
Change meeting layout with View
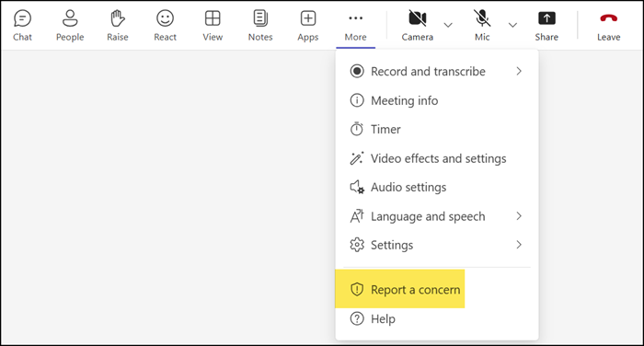click(x=213, y=26)
